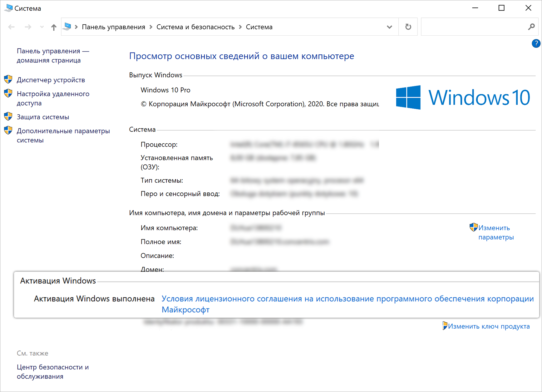Expand chevron after address bar computer icon
The image size is (542, 392).
pos(76,27)
